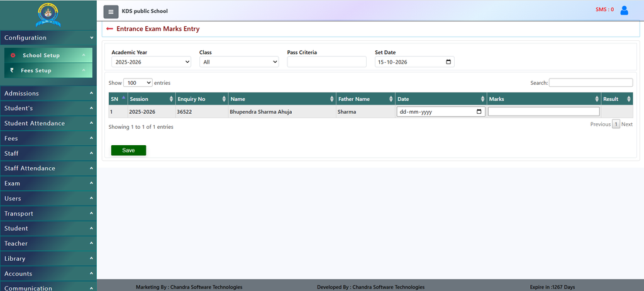
Task: Open Academic Year dropdown
Action: 151,62
